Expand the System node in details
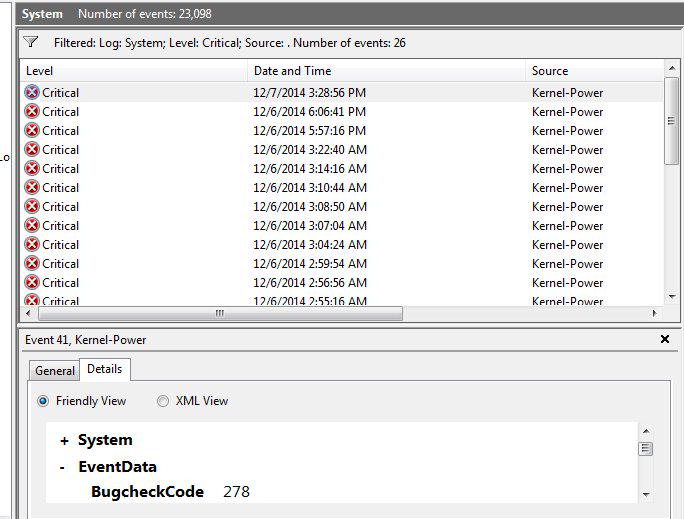Image resolution: width=684 pixels, height=519 pixels. click(x=65, y=440)
